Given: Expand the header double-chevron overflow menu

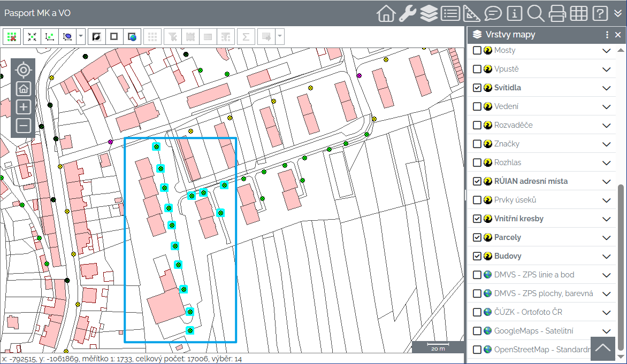Looking at the screenshot, I should point(618,13).
